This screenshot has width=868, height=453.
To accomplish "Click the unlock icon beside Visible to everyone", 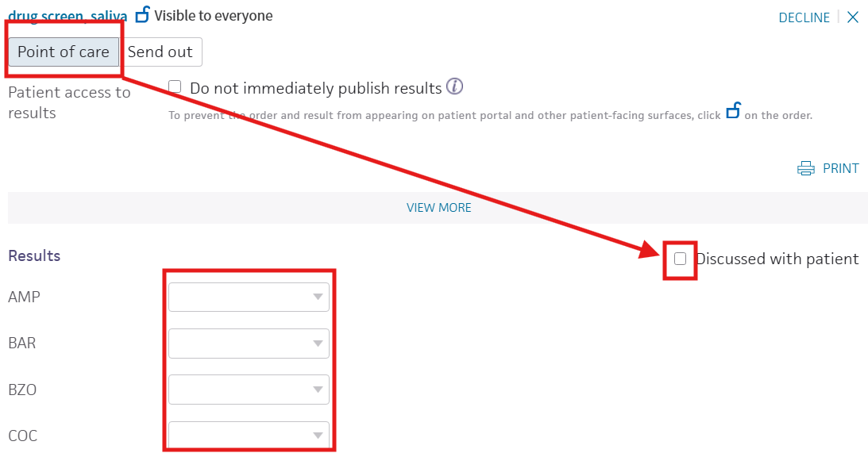I will (143, 14).
